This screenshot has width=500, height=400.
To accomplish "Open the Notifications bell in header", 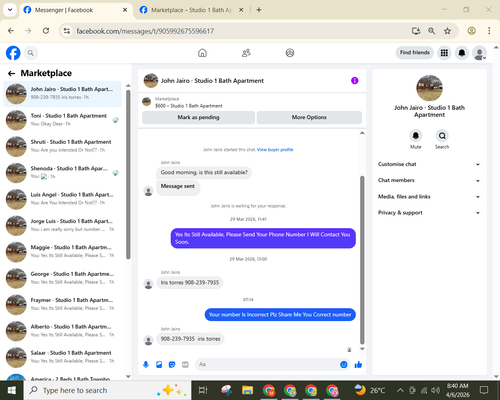I will pos(462,53).
